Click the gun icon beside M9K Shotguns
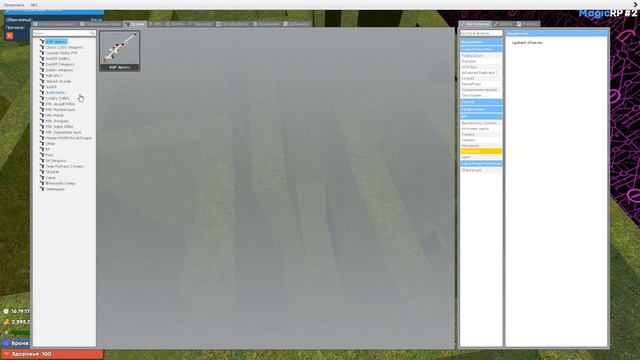This screenshot has height=360, width=640. pyautogui.click(x=42, y=121)
